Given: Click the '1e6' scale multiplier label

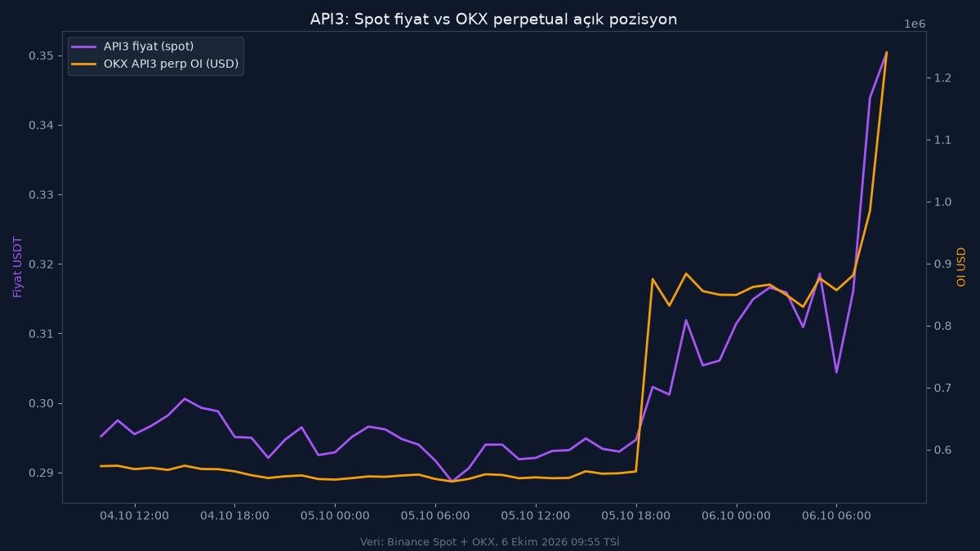Looking at the screenshot, I should (x=915, y=24).
